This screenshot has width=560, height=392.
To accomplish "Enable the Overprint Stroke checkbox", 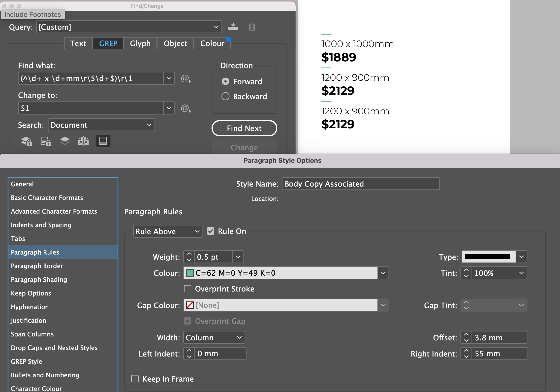I will point(188,289).
